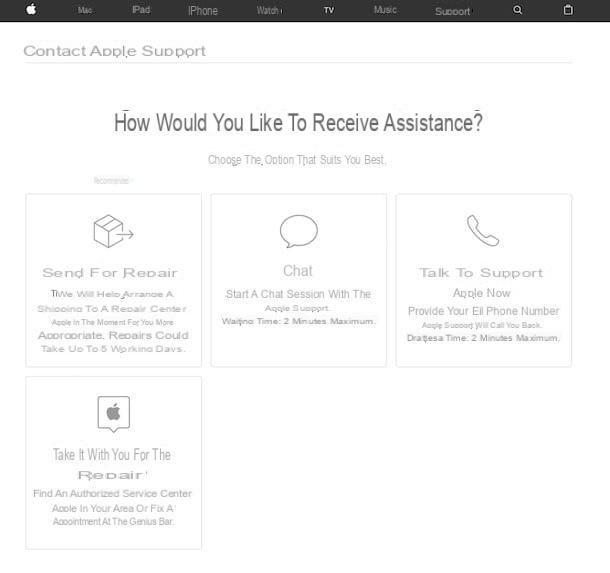Open the shopping bag icon
The image size is (610, 573).
pos(568,10)
